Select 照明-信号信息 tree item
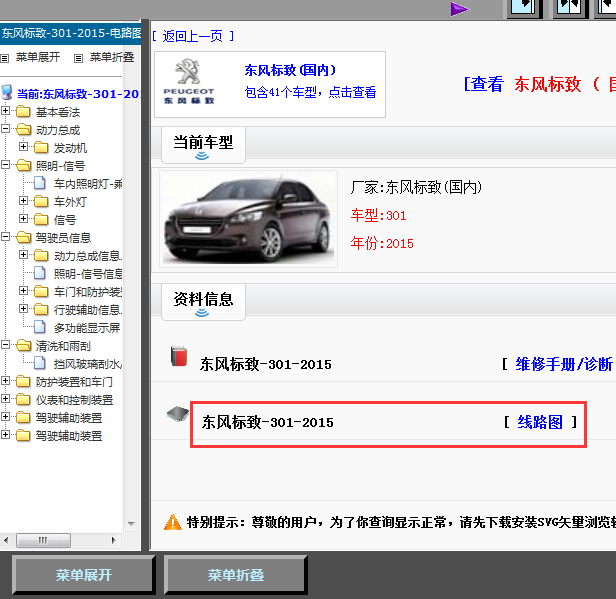This screenshot has width=616, height=599. pyautogui.click(x=88, y=273)
